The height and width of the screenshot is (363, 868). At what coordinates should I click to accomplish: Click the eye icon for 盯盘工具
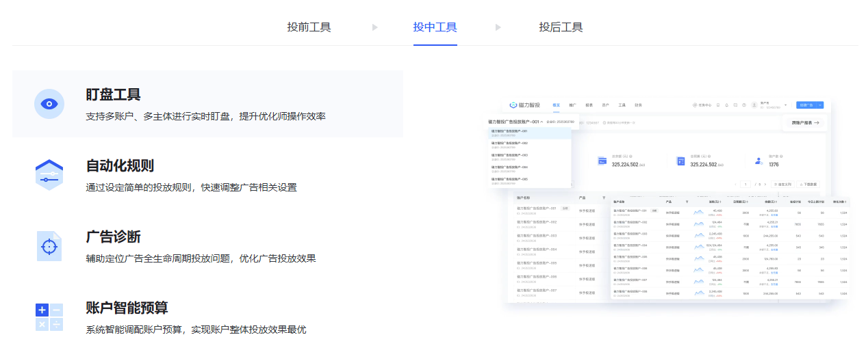pos(49,104)
